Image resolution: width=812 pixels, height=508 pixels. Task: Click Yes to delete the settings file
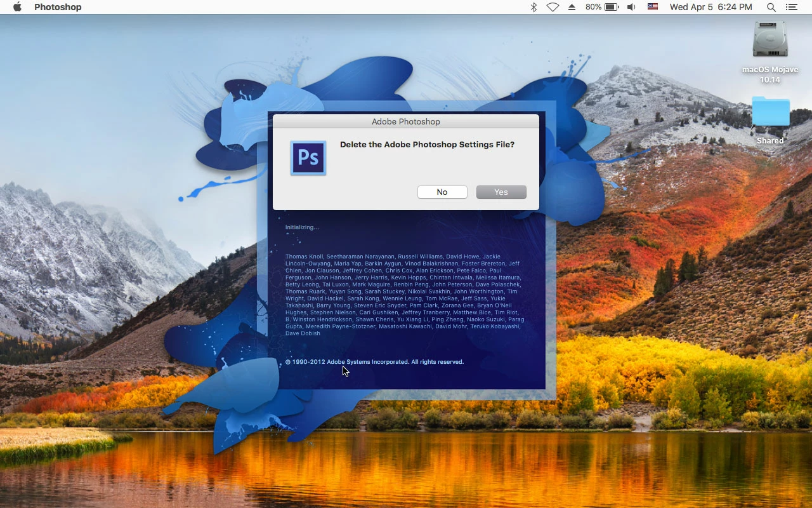[501, 192]
